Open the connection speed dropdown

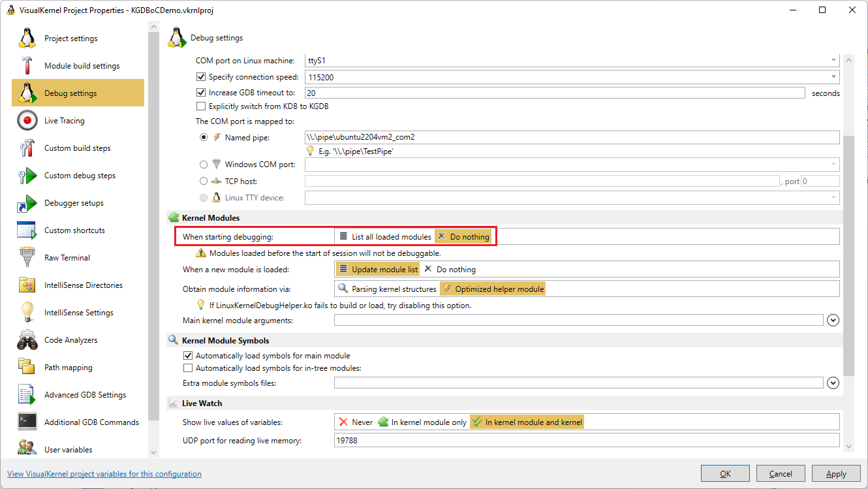(833, 77)
